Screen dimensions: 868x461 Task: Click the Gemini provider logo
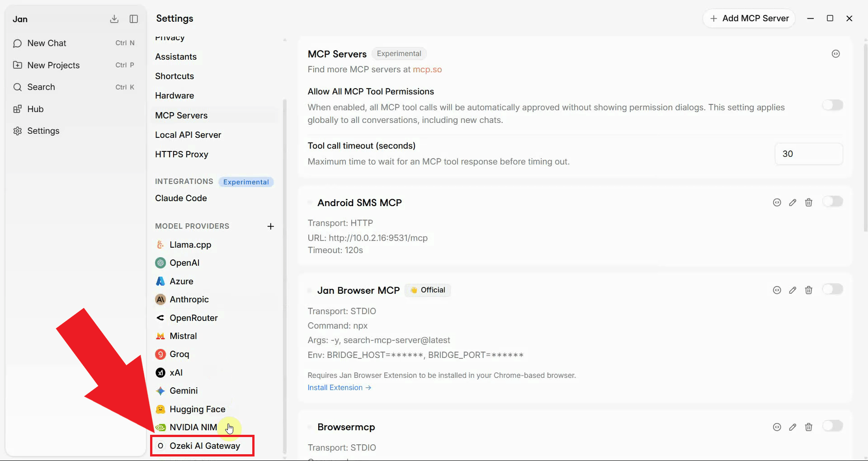tap(160, 391)
